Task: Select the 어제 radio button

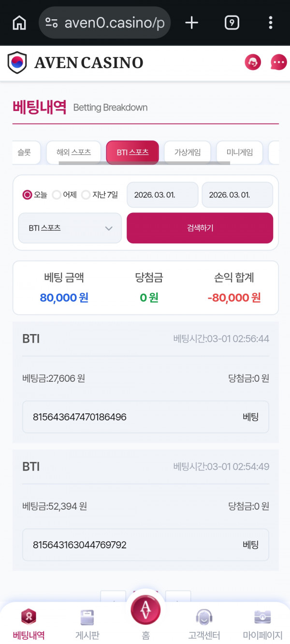Action: [57, 195]
